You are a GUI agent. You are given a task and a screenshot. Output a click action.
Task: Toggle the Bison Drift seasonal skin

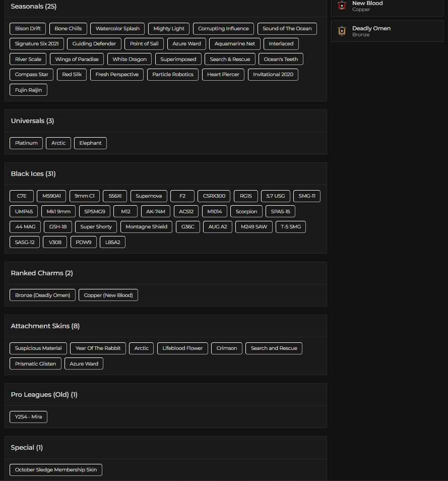(x=27, y=29)
